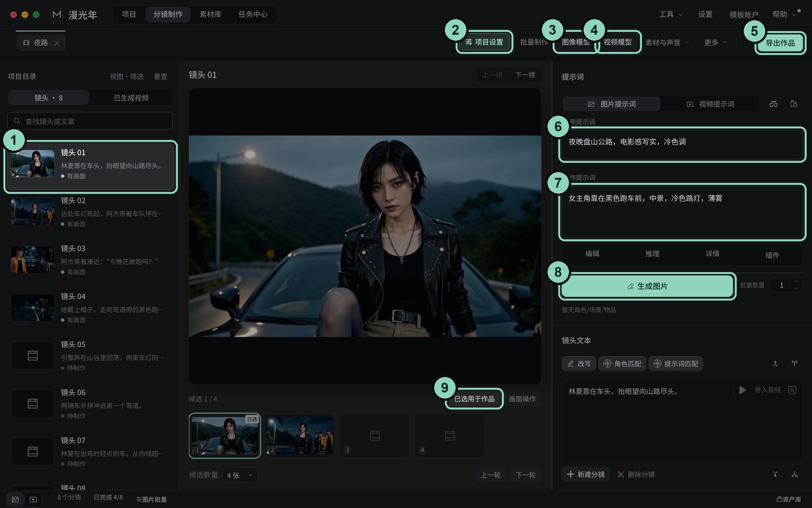
Task: Open the 素材库 tab
Action: (210, 14)
